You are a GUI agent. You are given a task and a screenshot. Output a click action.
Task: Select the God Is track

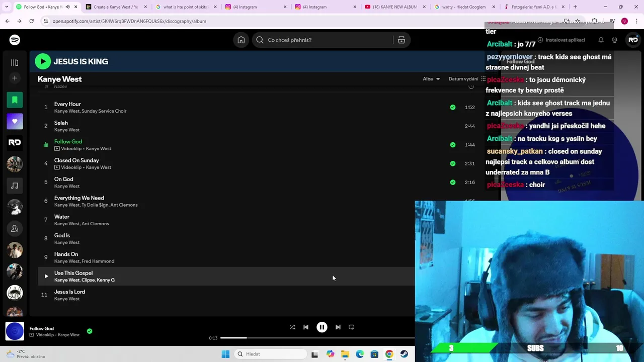pos(62,235)
